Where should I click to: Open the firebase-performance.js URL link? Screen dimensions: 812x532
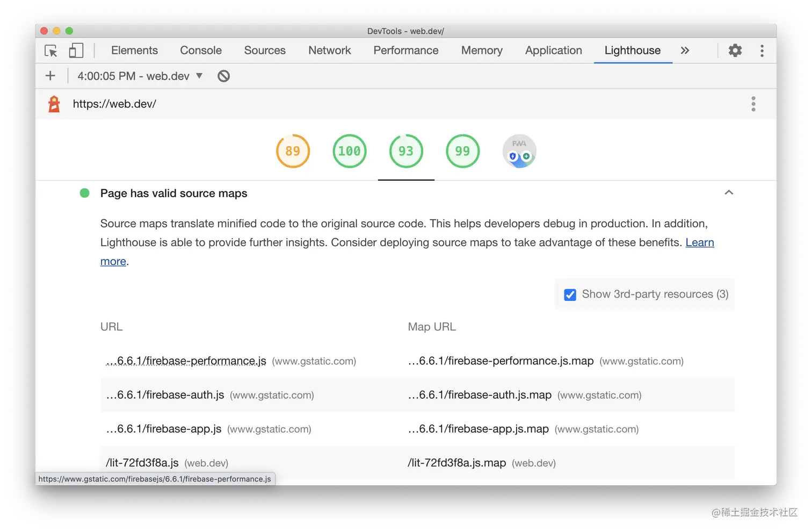pyautogui.click(x=186, y=361)
